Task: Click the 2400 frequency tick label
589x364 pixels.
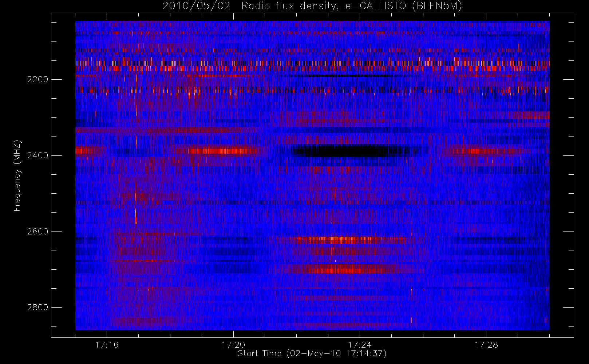Action: pos(37,155)
